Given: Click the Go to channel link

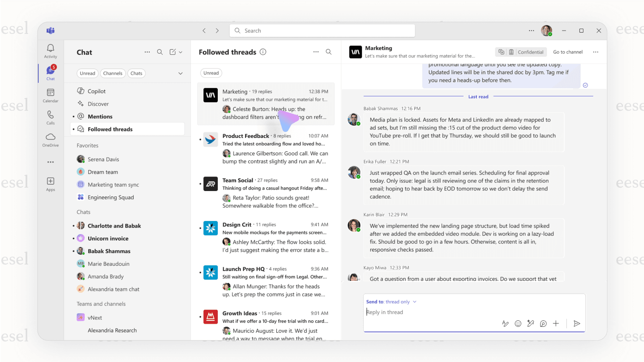Looking at the screenshot, I should tap(568, 52).
